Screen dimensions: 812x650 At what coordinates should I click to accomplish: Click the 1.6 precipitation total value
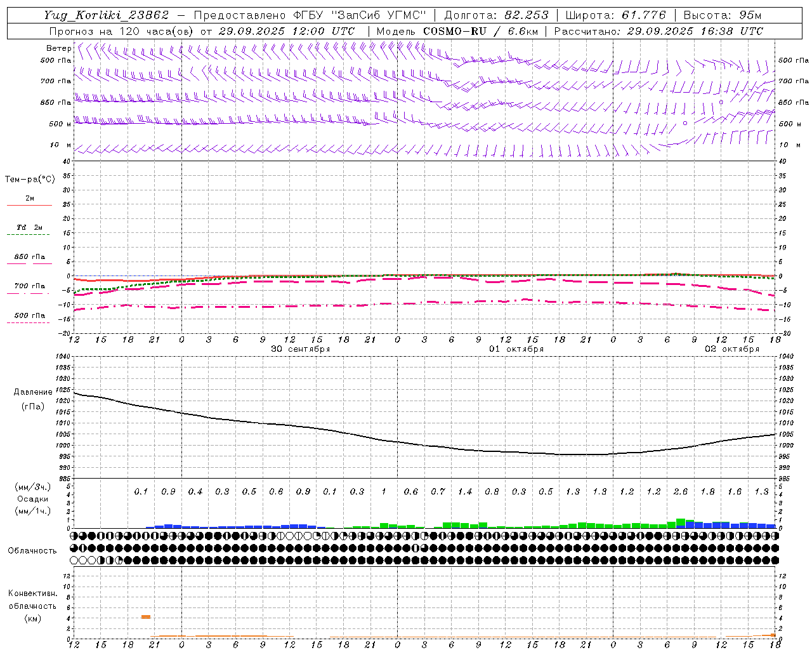pyautogui.click(x=735, y=492)
